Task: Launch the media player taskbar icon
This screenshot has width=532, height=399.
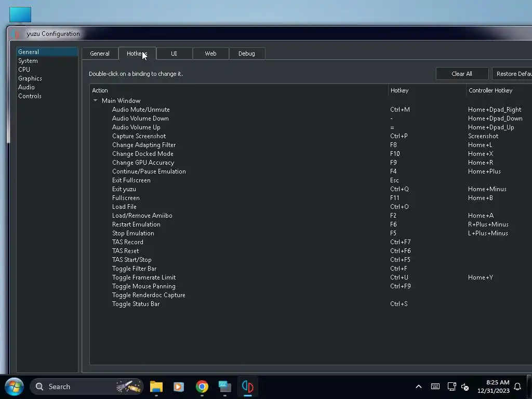Action: pos(179,387)
